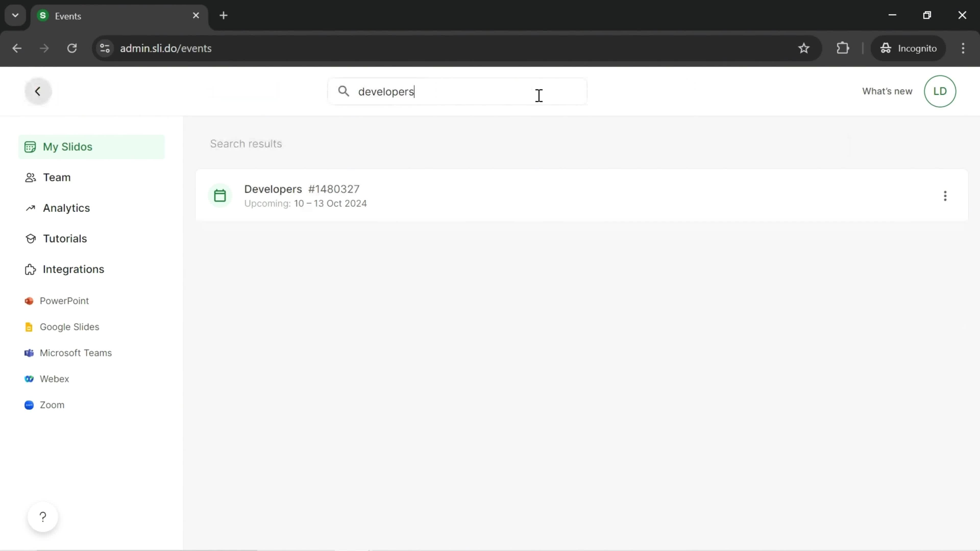Open the Integrations sidebar icon
980x551 pixels.
[30, 269]
